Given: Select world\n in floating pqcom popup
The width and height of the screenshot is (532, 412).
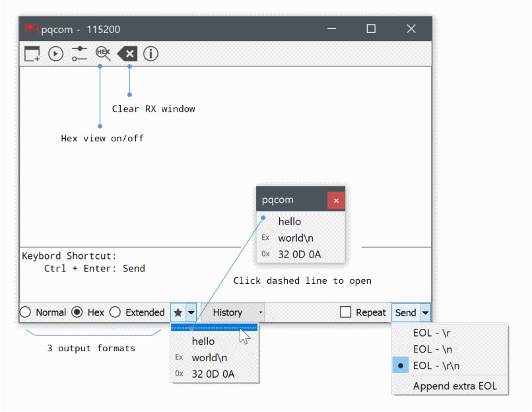Looking at the screenshot, I should (300, 238).
